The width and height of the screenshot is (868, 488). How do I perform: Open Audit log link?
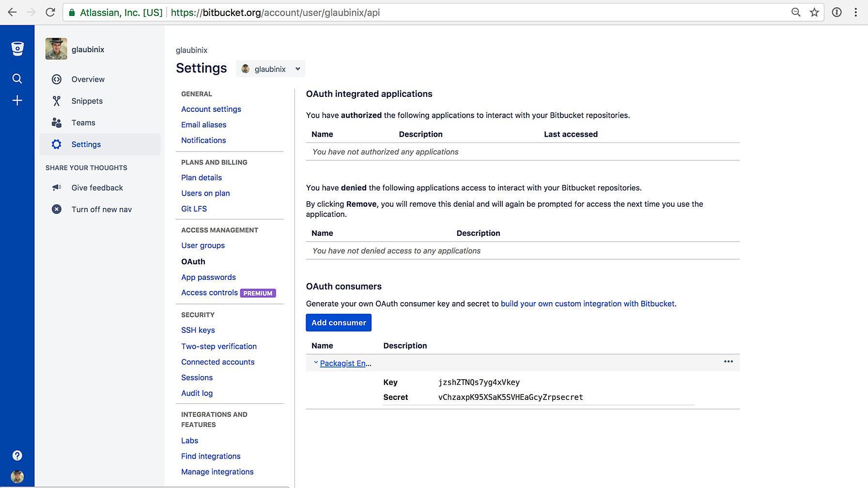[x=197, y=393]
